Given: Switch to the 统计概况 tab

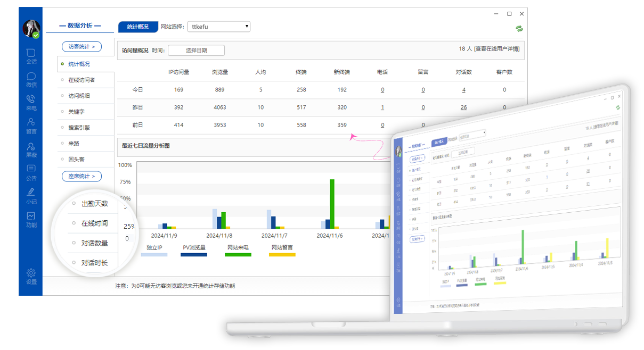Looking at the screenshot, I should (138, 27).
